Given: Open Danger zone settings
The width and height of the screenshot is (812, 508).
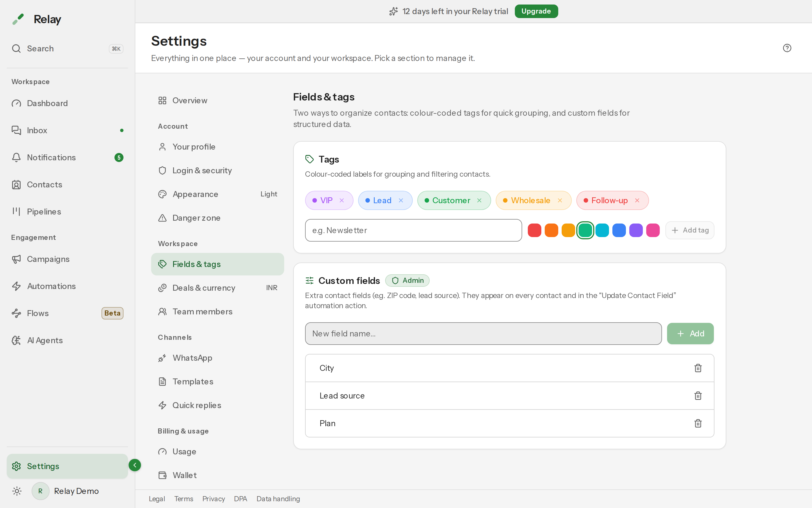Looking at the screenshot, I should pos(217,218).
